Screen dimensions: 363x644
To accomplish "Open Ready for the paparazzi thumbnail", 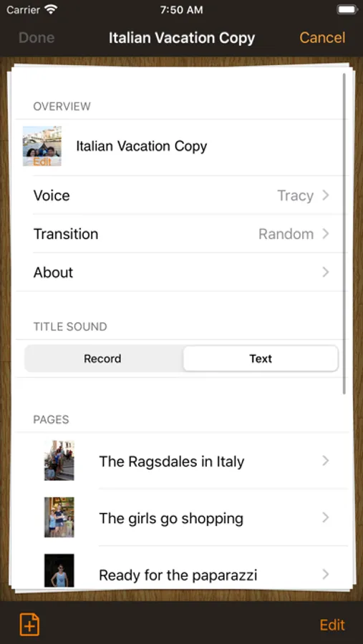I will 59,570.
